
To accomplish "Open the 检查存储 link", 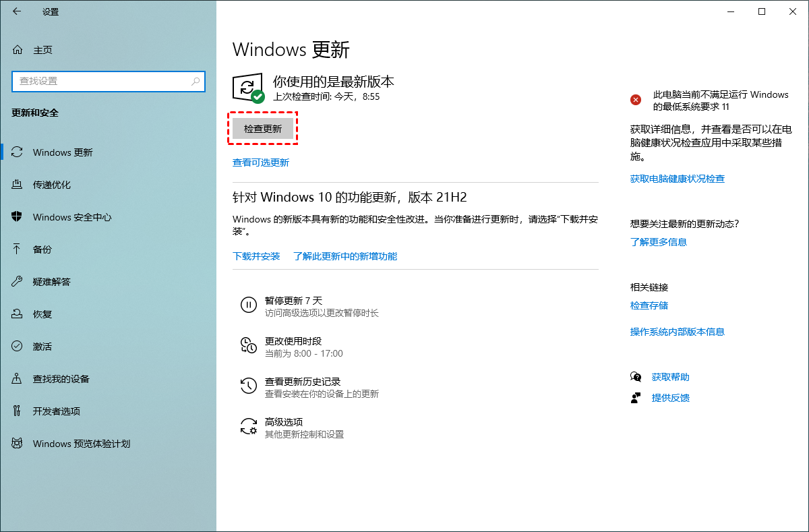I will [649, 305].
